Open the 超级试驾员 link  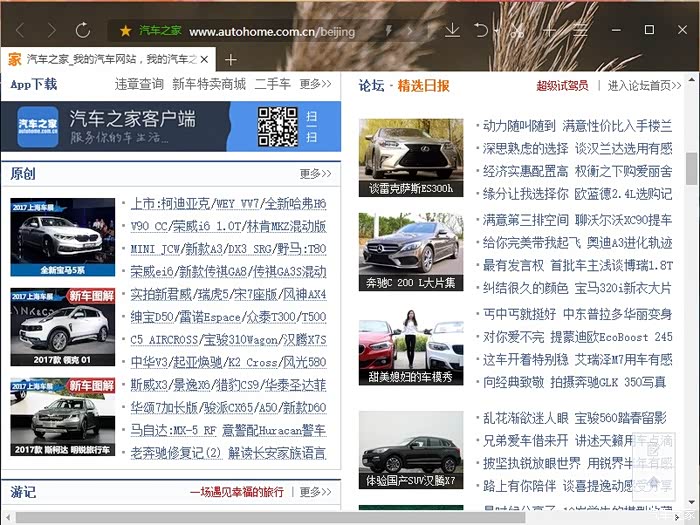pos(562,86)
